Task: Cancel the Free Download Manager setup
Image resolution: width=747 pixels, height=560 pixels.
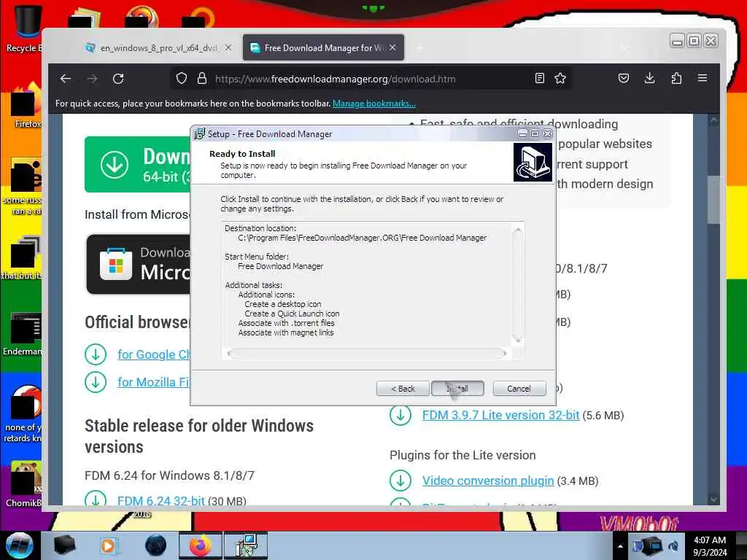Action: 519,389
